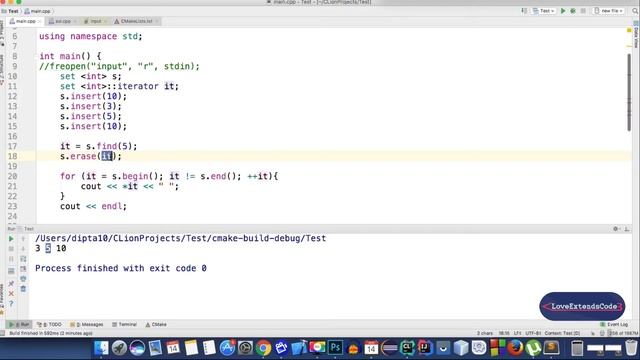The image size is (640, 360).
Task: Open CLion from the dock
Action: pyautogui.click(x=407, y=348)
